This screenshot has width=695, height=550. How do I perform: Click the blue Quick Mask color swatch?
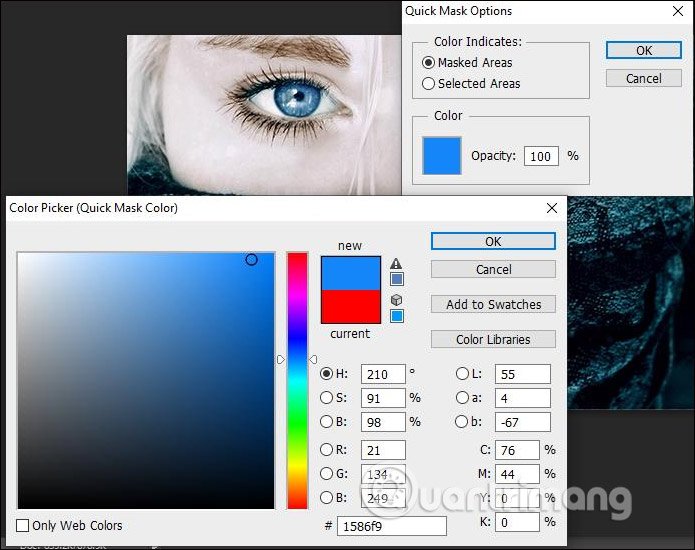pyautogui.click(x=441, y=156)
